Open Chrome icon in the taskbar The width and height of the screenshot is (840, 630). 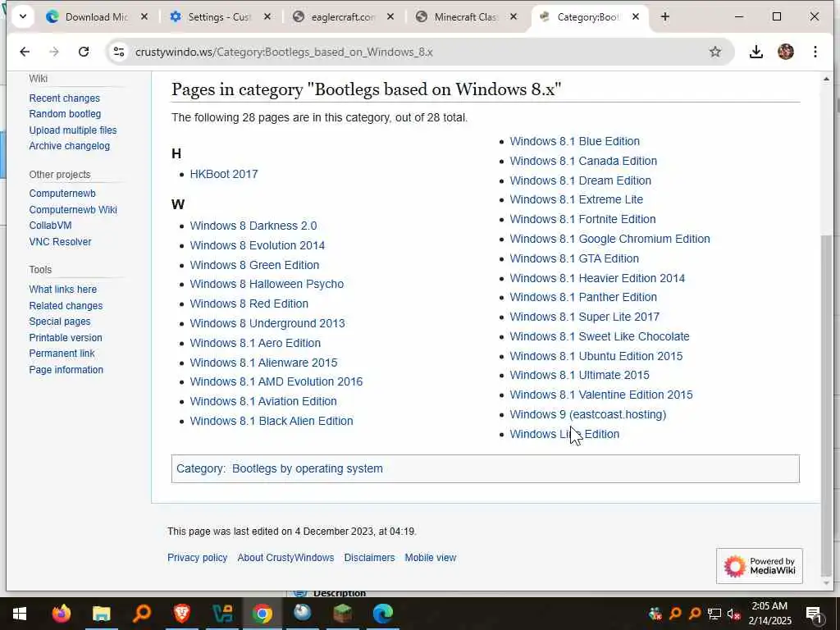pyautogui.click(x=262, y=614)
